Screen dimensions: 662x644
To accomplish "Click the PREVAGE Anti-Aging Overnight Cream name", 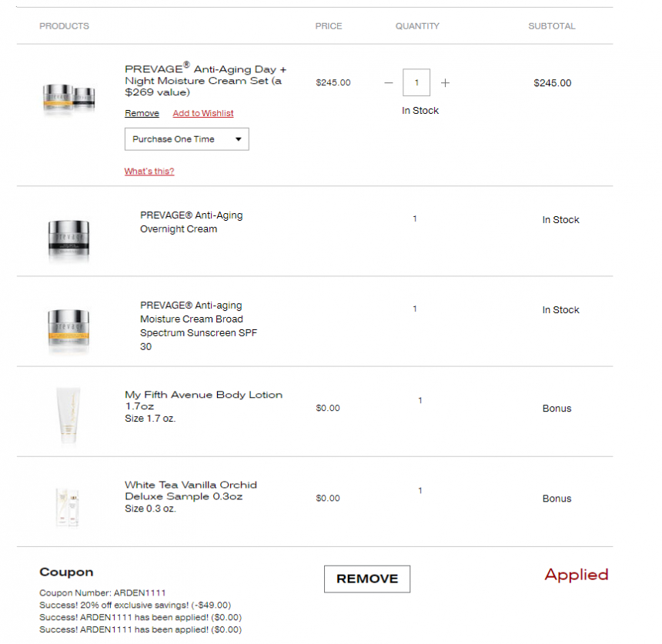I will click(x=191, y=222).
